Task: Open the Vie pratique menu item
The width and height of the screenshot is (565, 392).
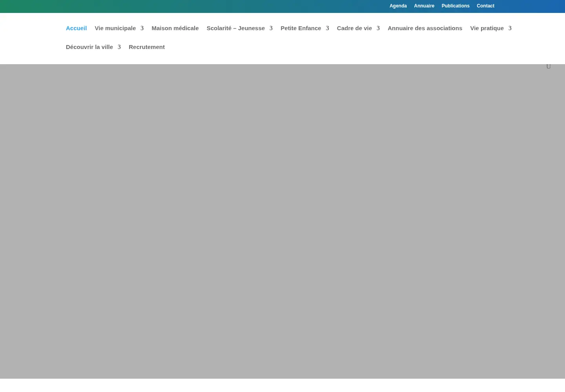Action: (x=487, y=28)
